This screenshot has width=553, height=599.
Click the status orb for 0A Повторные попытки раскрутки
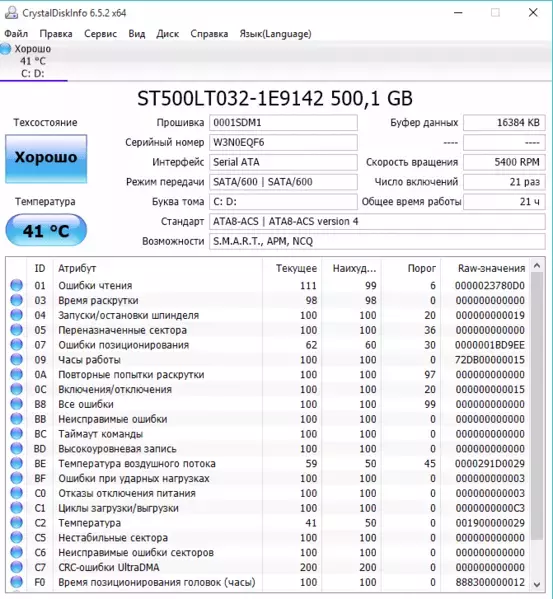[x=16, y=374]
